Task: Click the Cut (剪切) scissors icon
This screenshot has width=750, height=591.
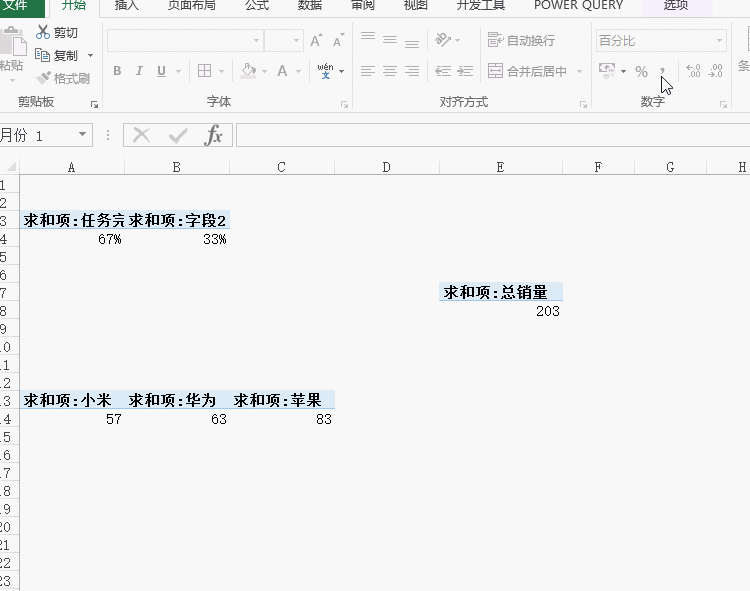Action: pos(43,33)
